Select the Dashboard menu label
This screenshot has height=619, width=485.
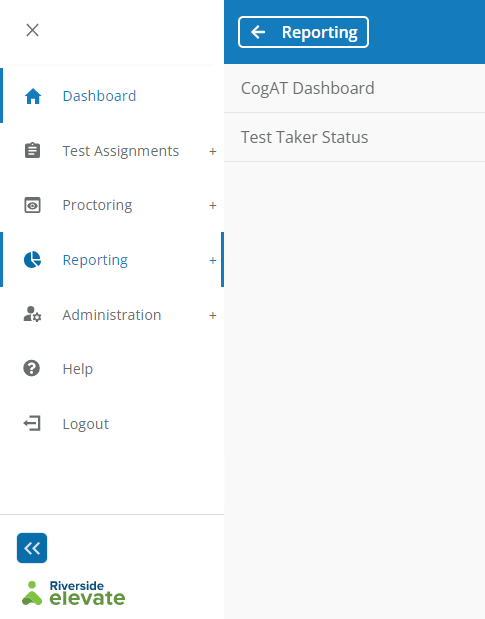99,96
